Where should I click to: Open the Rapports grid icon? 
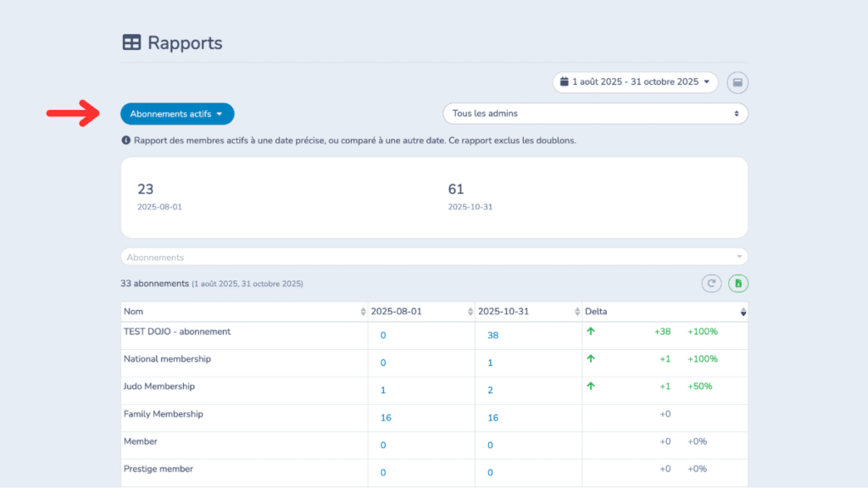coord(132,42)
